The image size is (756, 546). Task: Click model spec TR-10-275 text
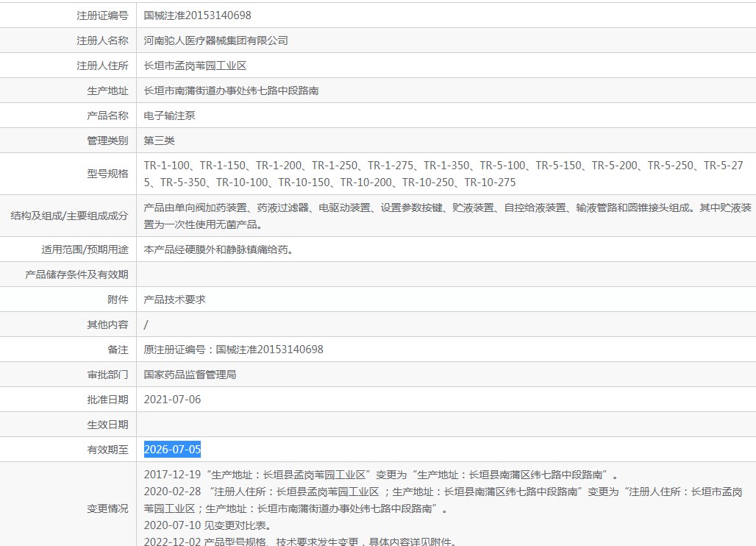pyautogui.click(x=490, y=182)
